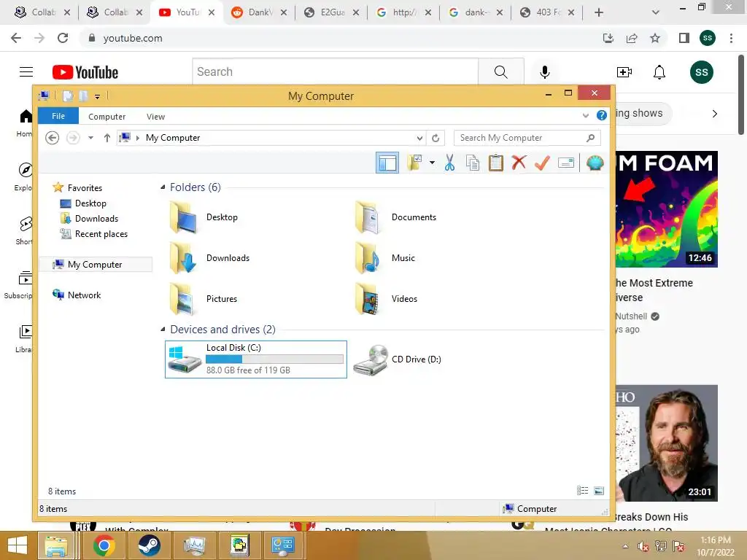Click the Search My Computer field
The width and height of the screenshot is (747, 560).
pyautogui.click(x=527, y=138)
